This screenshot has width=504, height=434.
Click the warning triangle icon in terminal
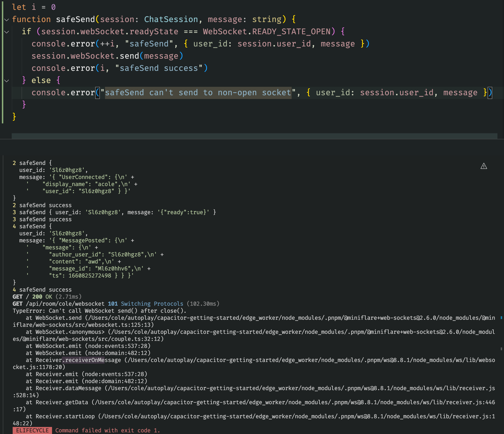484,166
